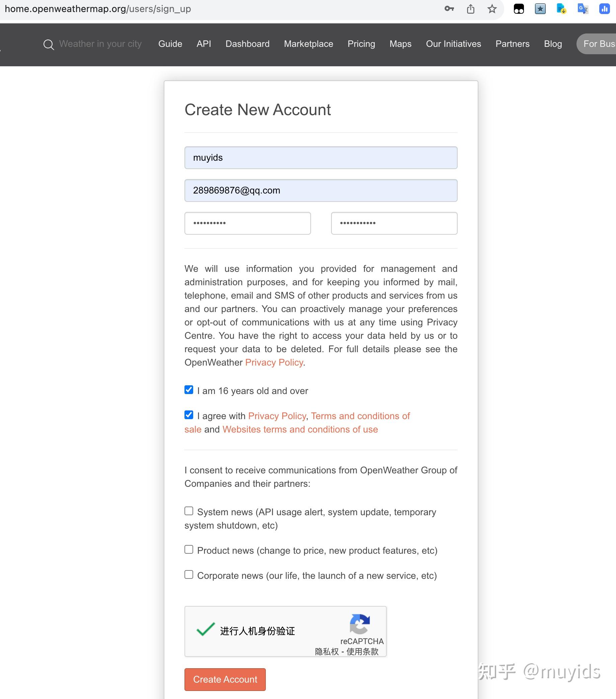
Task: Click Weather in your city search box
Action: [x=100, y=44]
